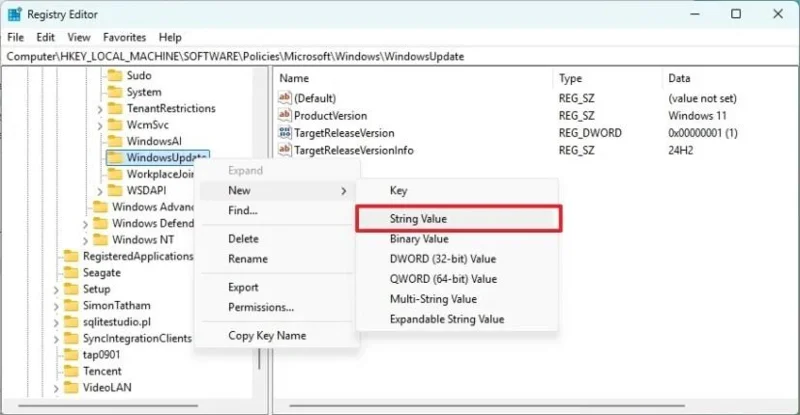The height and width of the screenshot is (415, 800).
Task: Click the tree pane horizontal scrollbar
Action: point(108,406)
